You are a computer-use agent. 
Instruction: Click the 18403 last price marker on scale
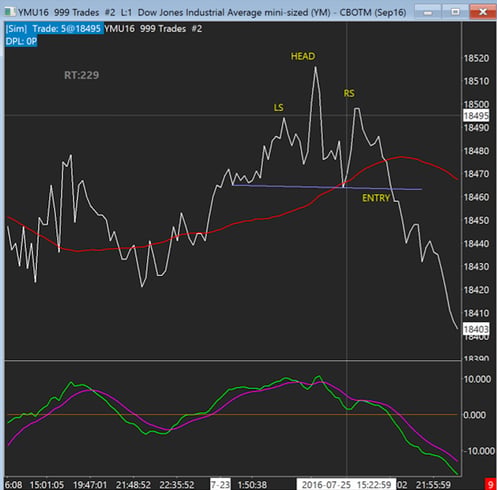point(476,329)
